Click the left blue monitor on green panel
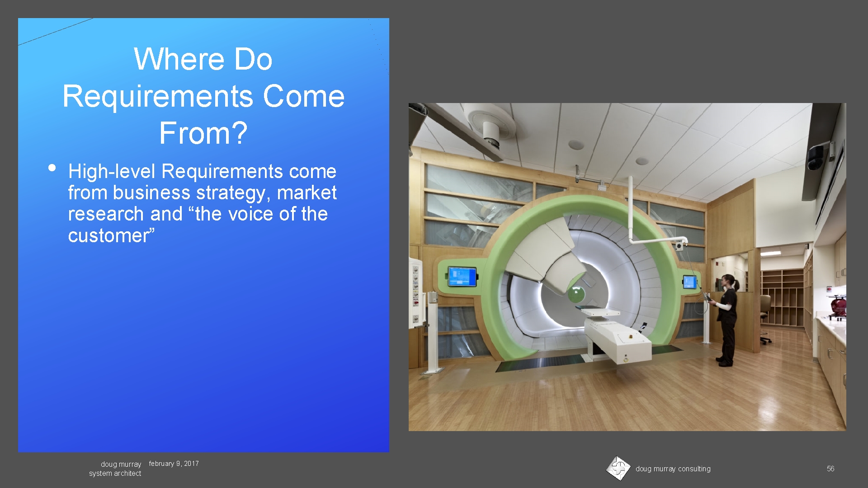The image size is (868, 488). [x=462, y=276]
